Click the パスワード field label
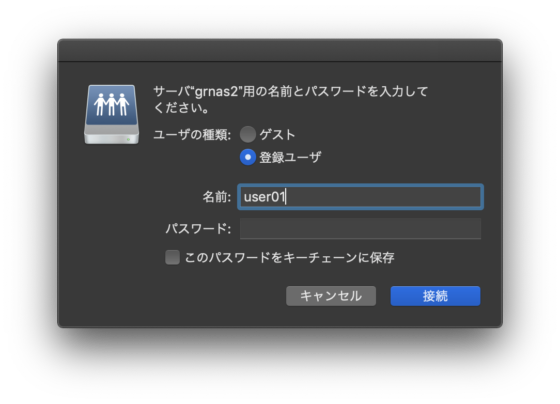The width and height of the screenshot is (560, 404). pos(198,229)
